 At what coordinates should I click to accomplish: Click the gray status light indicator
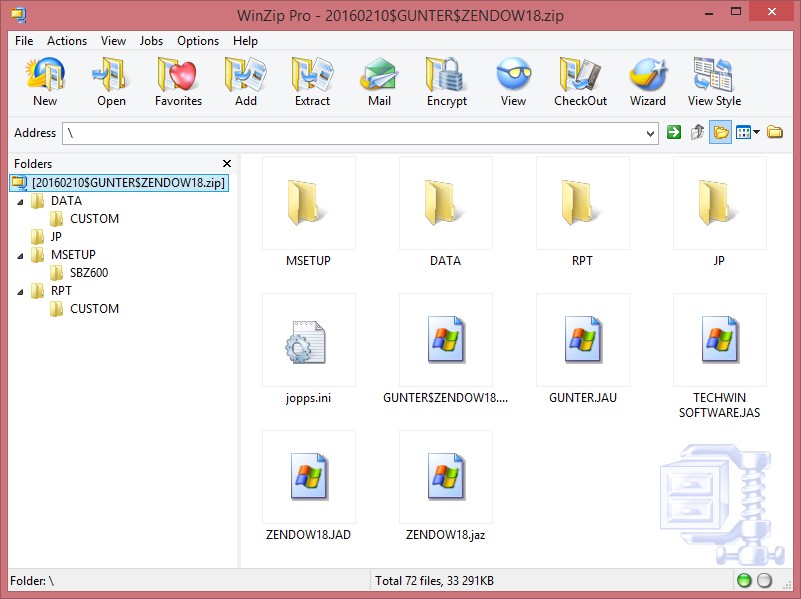point(764,581)
